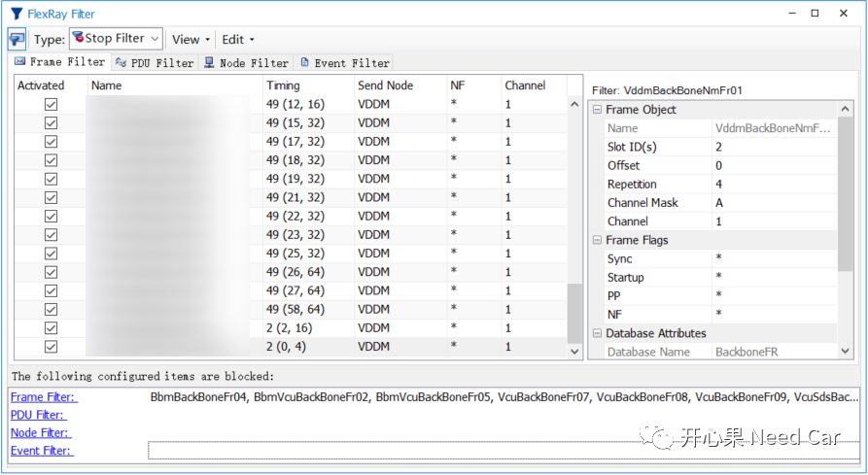Open the PDU Filter: link

pos(37,415)
